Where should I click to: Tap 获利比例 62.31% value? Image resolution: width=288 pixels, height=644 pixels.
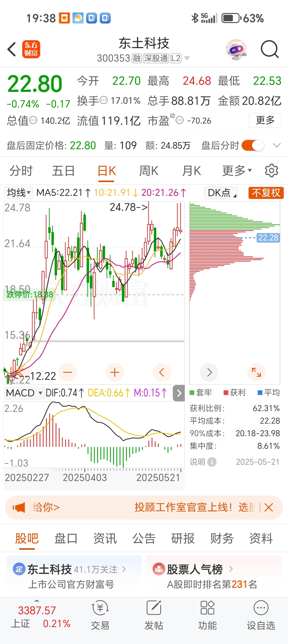266,408
